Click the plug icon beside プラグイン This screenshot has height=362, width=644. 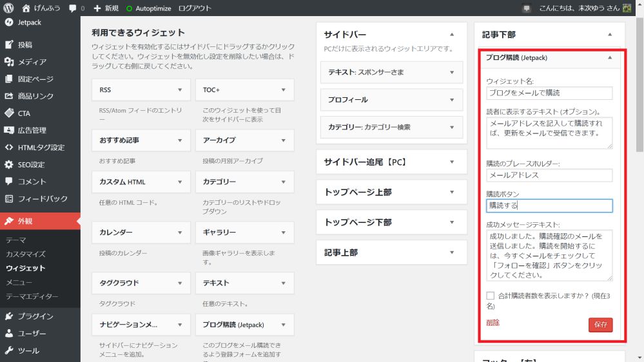pos(8,316)
